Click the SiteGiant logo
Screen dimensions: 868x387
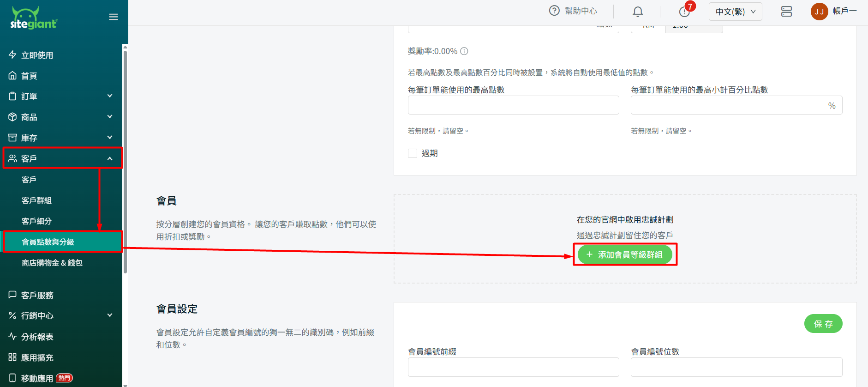34,18
